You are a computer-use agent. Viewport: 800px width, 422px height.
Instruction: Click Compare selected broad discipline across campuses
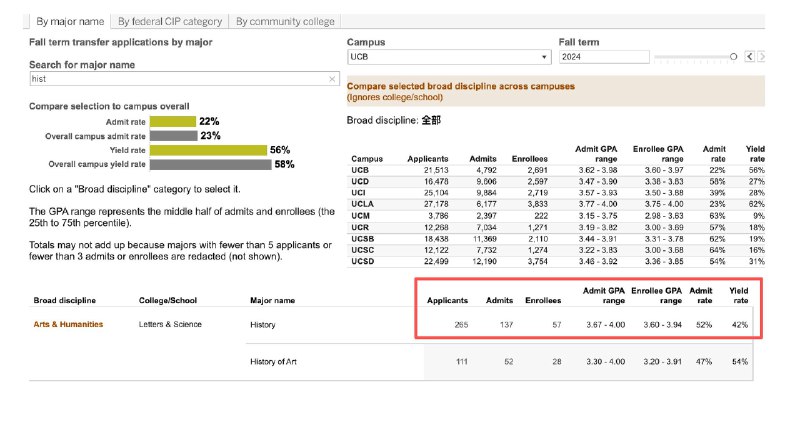point(461,86)
